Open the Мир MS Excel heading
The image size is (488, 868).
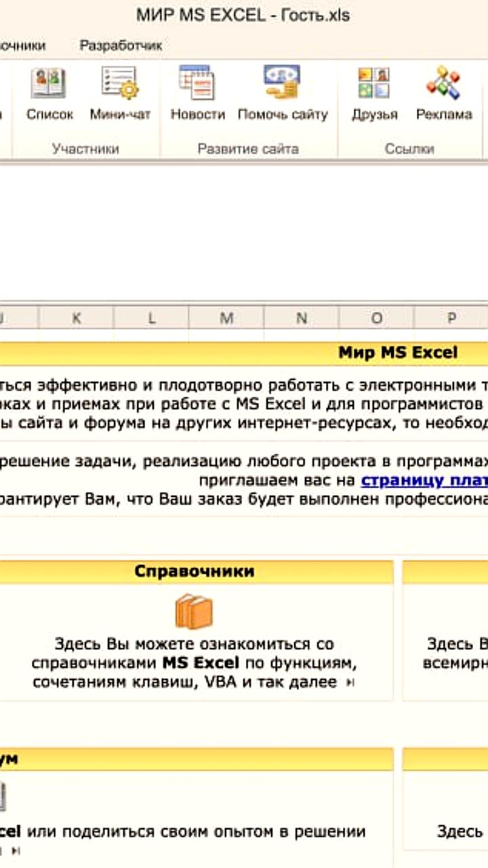pyautogui.click(x=398, y=353)
